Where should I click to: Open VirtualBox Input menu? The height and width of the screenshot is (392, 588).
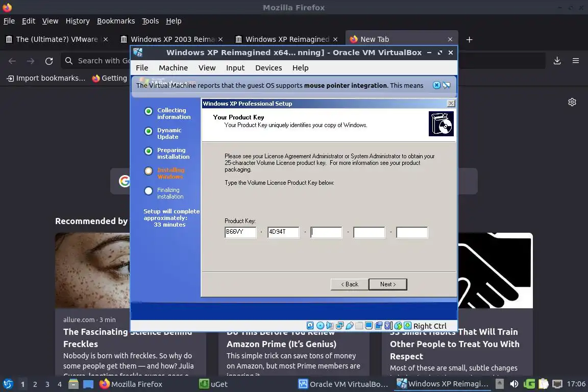[235, 68]
